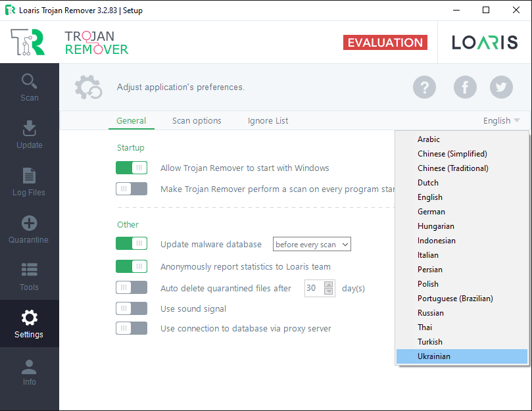
Task: Switch to the Scan options tab
Action: (197, 120)
